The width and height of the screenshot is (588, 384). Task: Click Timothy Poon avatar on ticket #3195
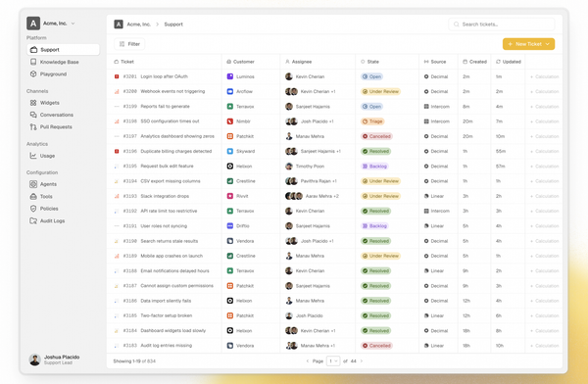coord(289,167)
